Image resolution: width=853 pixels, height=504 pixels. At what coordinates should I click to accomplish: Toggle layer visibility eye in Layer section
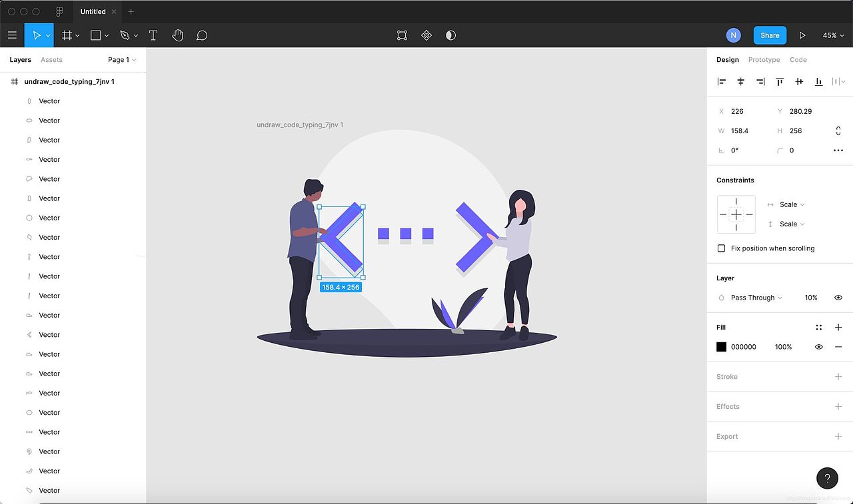tap(838, 298)
